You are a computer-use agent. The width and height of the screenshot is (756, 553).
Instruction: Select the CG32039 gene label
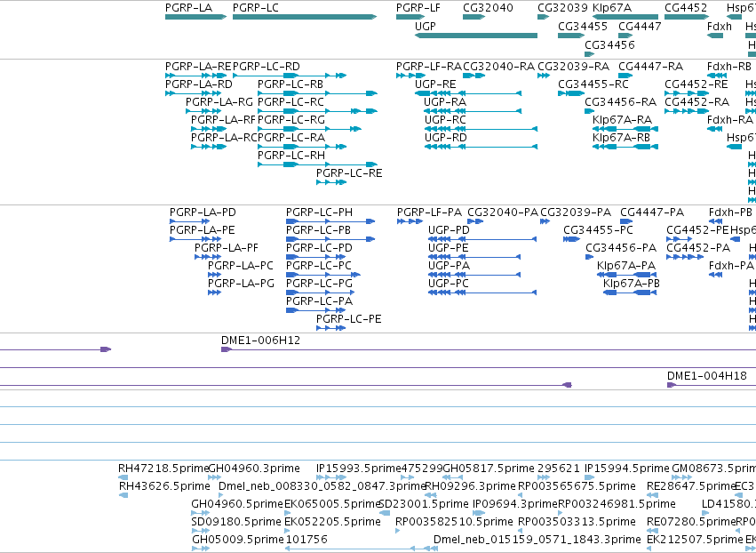(x=562, y=8)
